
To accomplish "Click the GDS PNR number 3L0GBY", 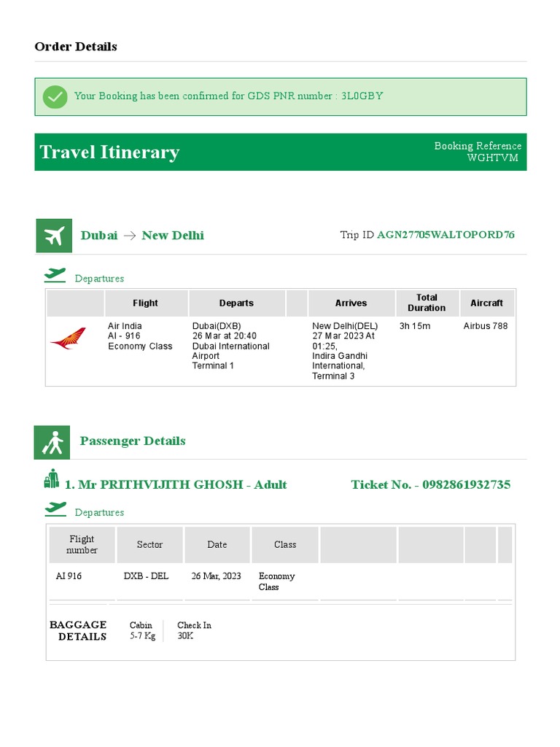I will pos(362,96).
